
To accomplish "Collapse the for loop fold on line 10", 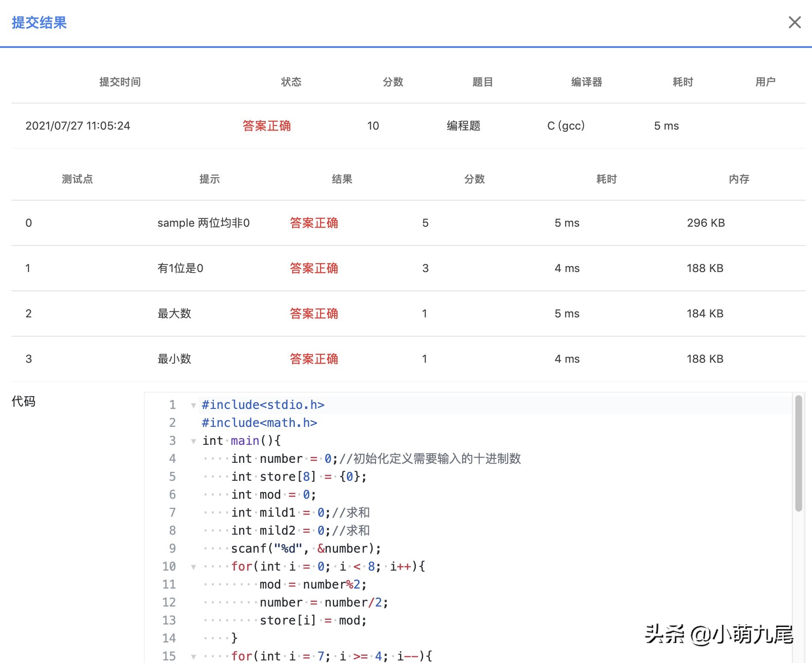I will (x=193, y=567).
